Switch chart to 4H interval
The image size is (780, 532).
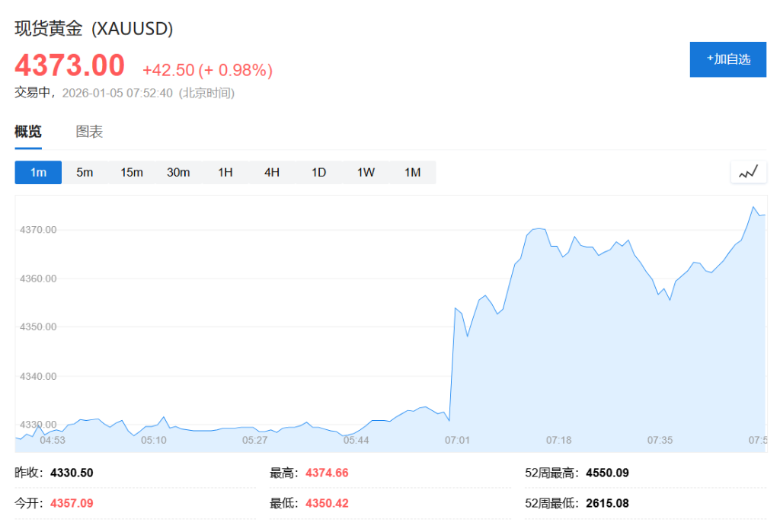pos(272,172)
